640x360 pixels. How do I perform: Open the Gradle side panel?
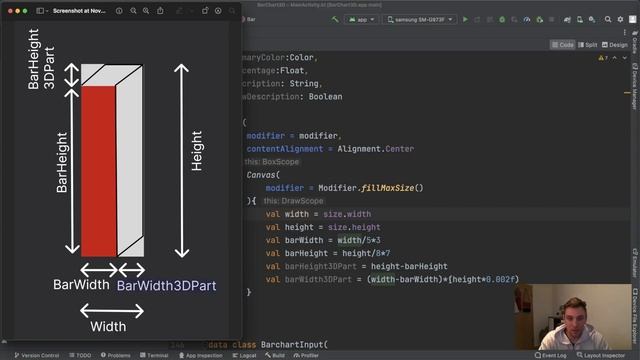click(x=635, y=41)
